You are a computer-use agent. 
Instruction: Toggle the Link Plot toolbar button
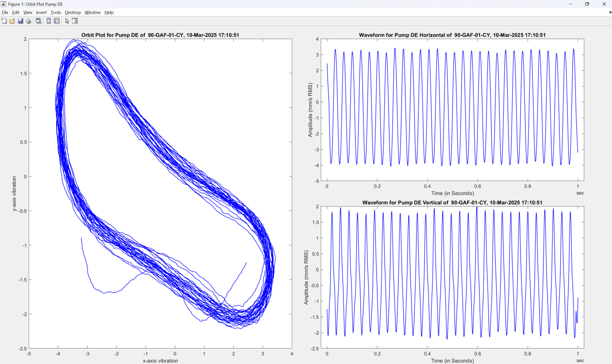coord(39,21)
